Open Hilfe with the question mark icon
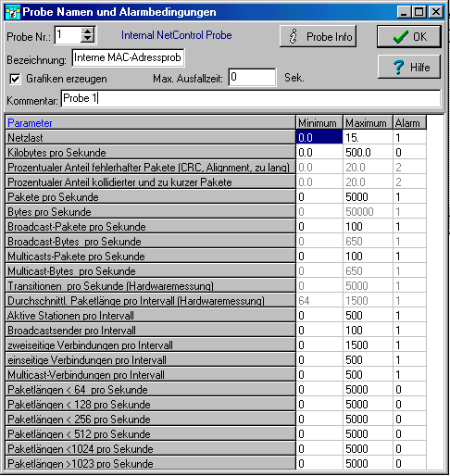450x476 pixels. coord(409,67)
